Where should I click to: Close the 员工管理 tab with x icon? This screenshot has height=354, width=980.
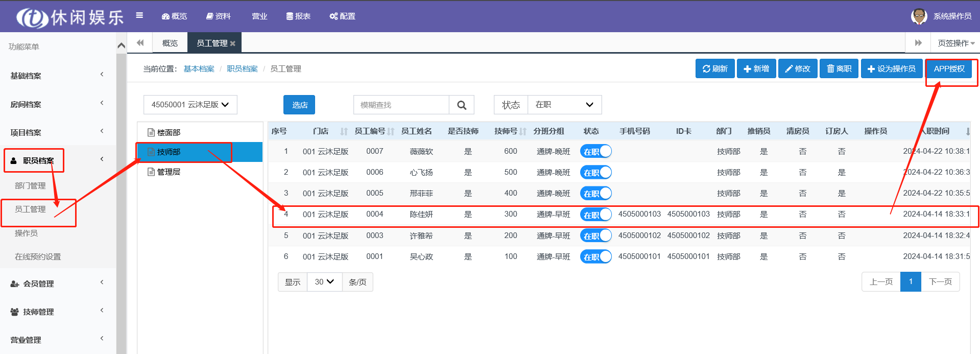233,43
